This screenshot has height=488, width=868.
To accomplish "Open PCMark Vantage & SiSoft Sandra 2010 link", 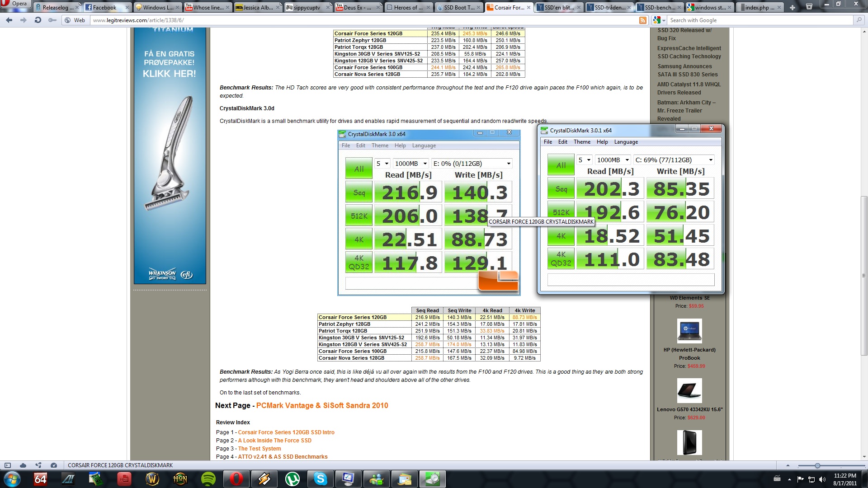I will point(322,405).
